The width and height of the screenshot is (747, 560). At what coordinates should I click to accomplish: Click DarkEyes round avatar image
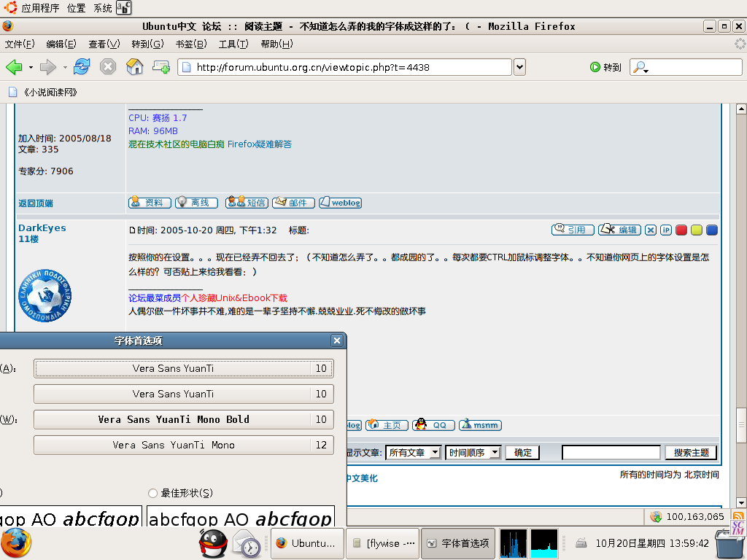point(44,295)
